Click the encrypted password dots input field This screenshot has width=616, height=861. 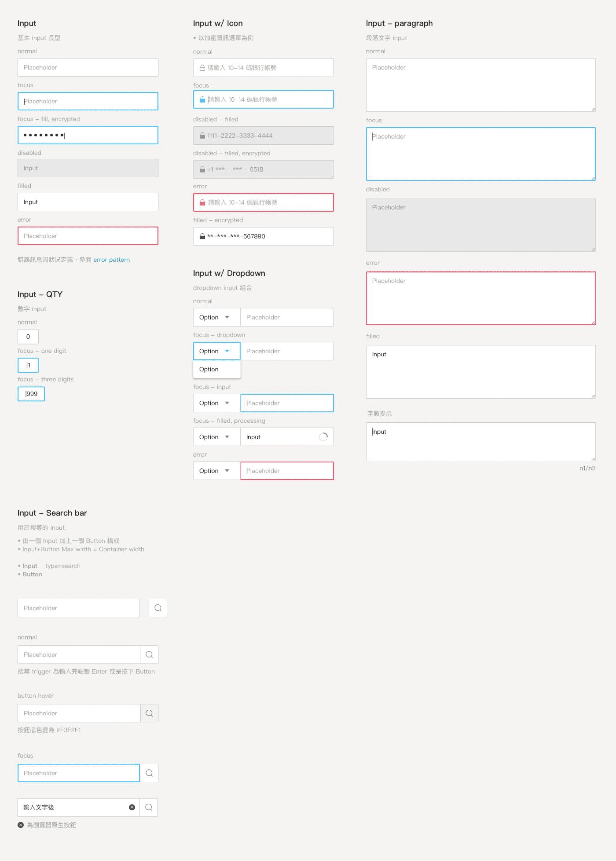pos(88,135)
